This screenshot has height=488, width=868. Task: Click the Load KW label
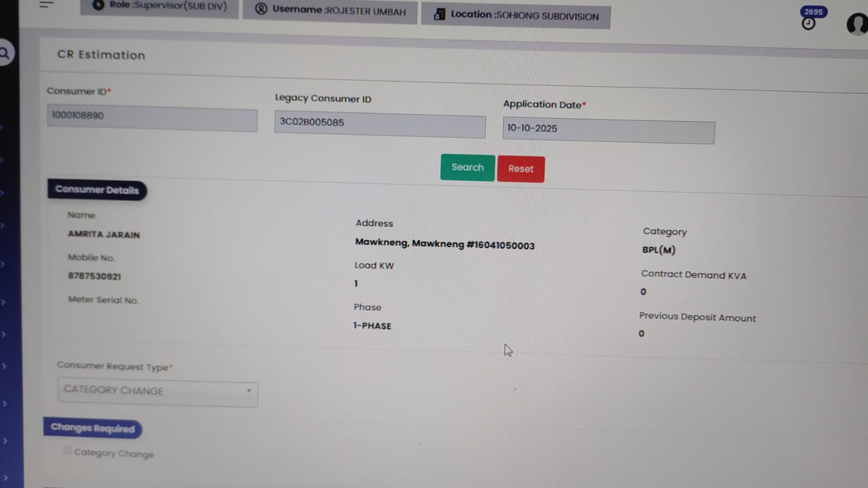click(x=374, y=265)
